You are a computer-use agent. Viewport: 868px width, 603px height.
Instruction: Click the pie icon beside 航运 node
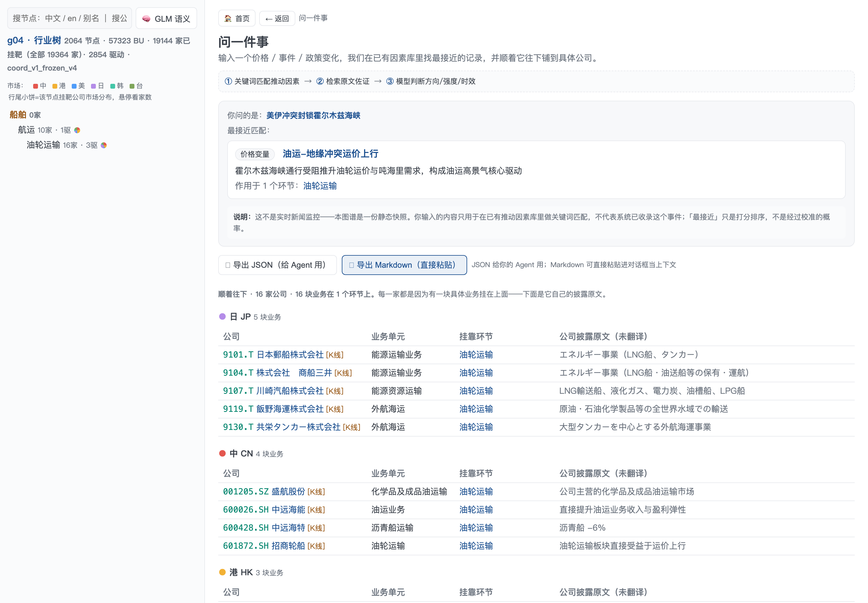tap(77, 130)
